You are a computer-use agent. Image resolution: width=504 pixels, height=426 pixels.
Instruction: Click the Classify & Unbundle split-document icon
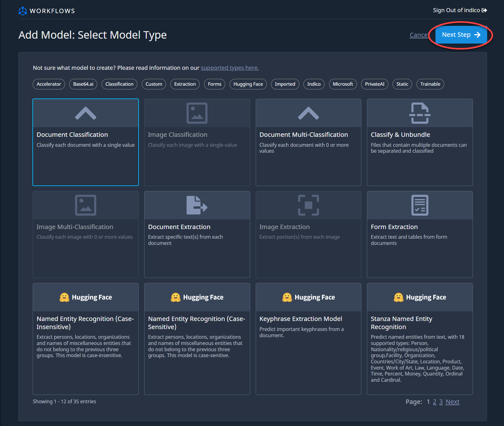pyautogui.click(x=420, y=113)
